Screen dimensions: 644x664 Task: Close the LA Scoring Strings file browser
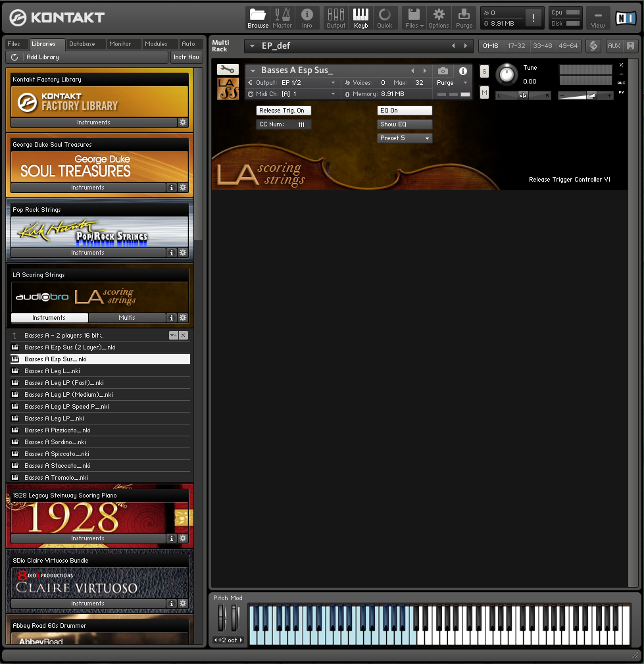[184, 336]
